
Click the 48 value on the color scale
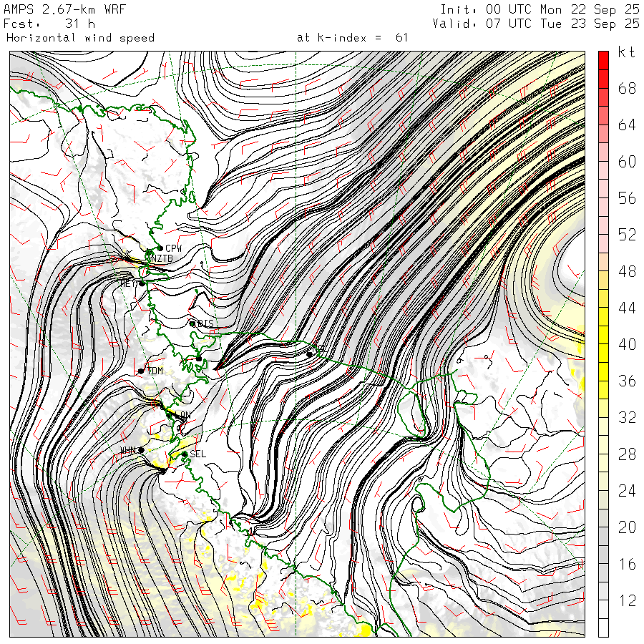[x=627, y=271]
